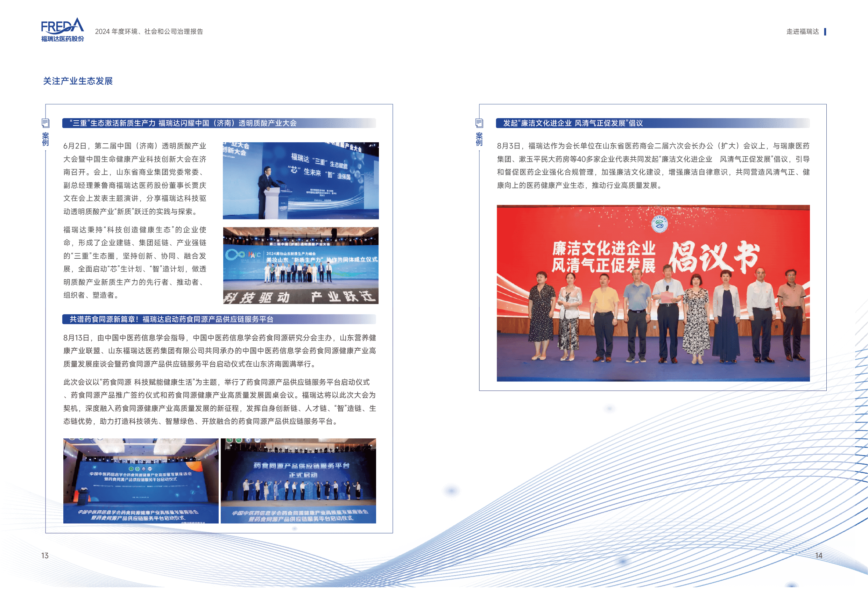Open the 药食同源产品供应链服务平台 launch photo
This screenshot has width=868, height=589.
click(298, 481)
